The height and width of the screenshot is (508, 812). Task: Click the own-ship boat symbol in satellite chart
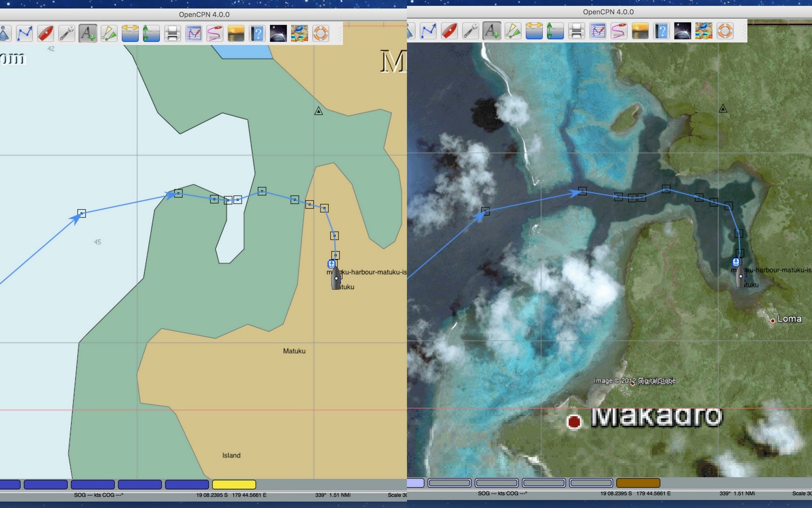740,276
